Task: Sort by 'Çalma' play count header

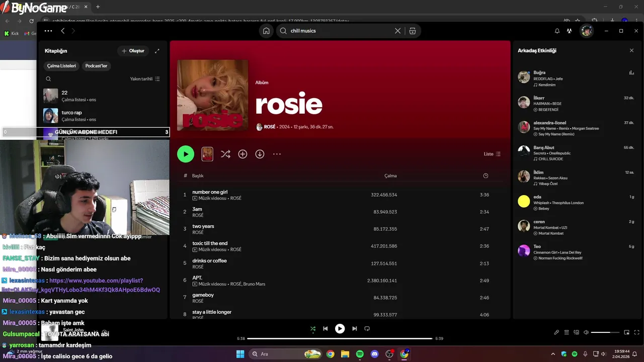Action: tap(390, 175)
